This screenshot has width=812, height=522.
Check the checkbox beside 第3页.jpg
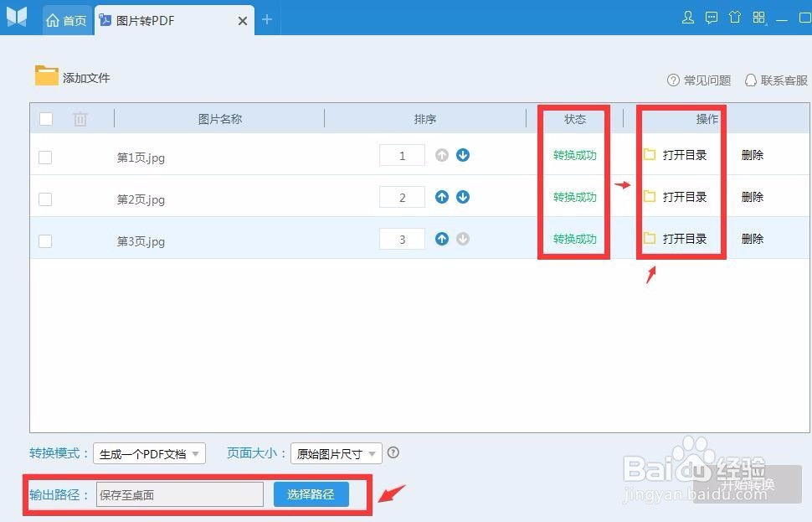coord(45,240)
